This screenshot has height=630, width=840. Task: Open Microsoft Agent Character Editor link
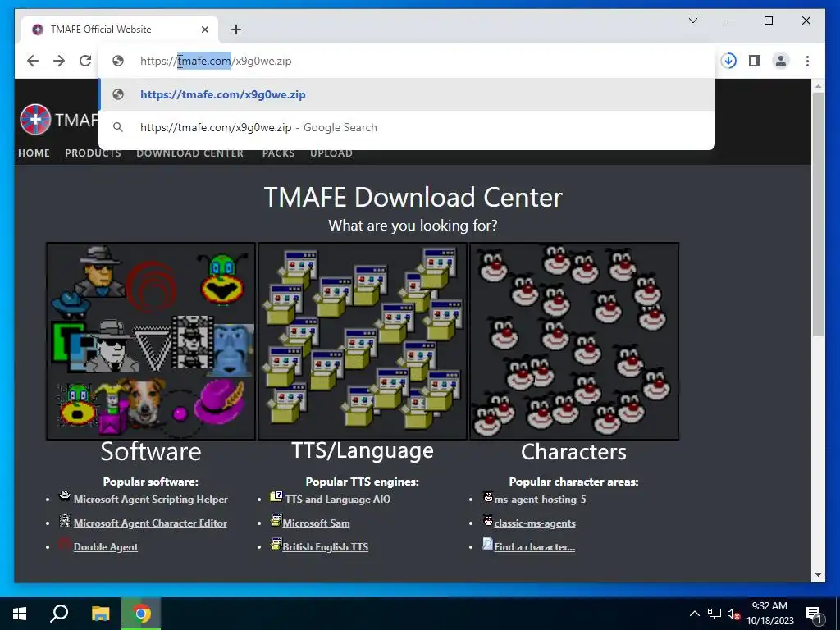pyautogui.click(x=150, y=523)
